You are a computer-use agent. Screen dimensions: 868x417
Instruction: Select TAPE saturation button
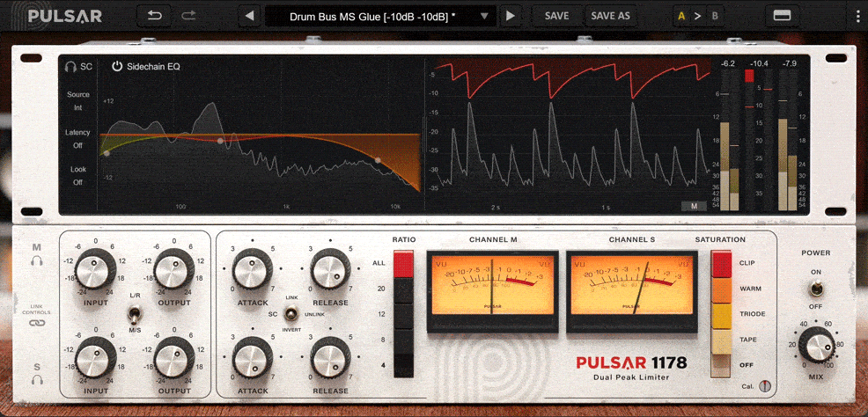coord(721,340)
